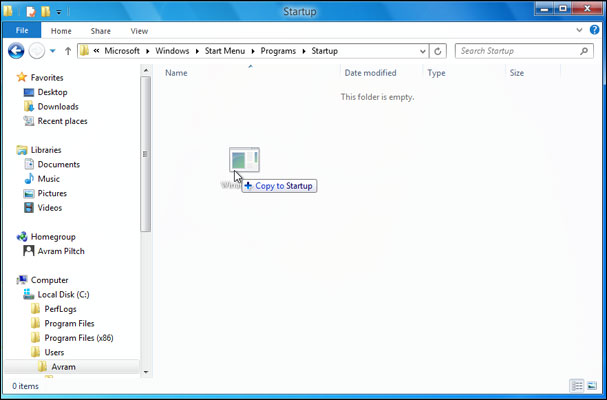The image size is (607, 400).
Task: Click the navigation pane scrollbar thumb
Action: [146, 154]
